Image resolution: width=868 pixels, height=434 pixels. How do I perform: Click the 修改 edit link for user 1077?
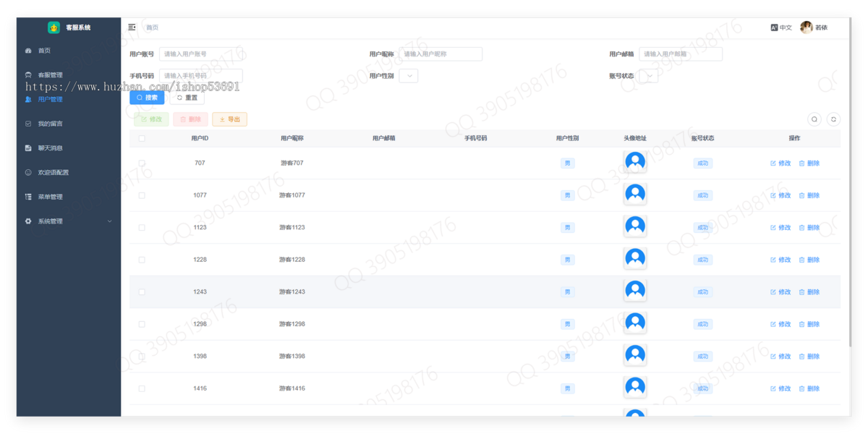coord(780,195)
